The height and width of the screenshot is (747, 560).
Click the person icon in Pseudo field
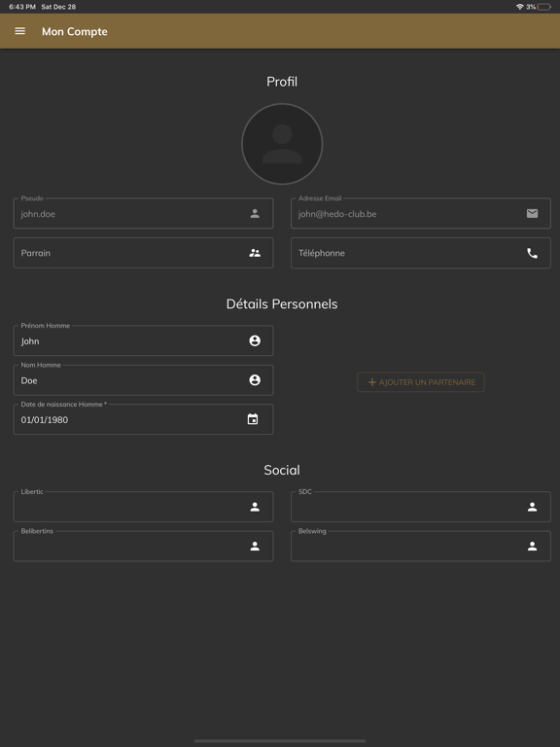255,213
